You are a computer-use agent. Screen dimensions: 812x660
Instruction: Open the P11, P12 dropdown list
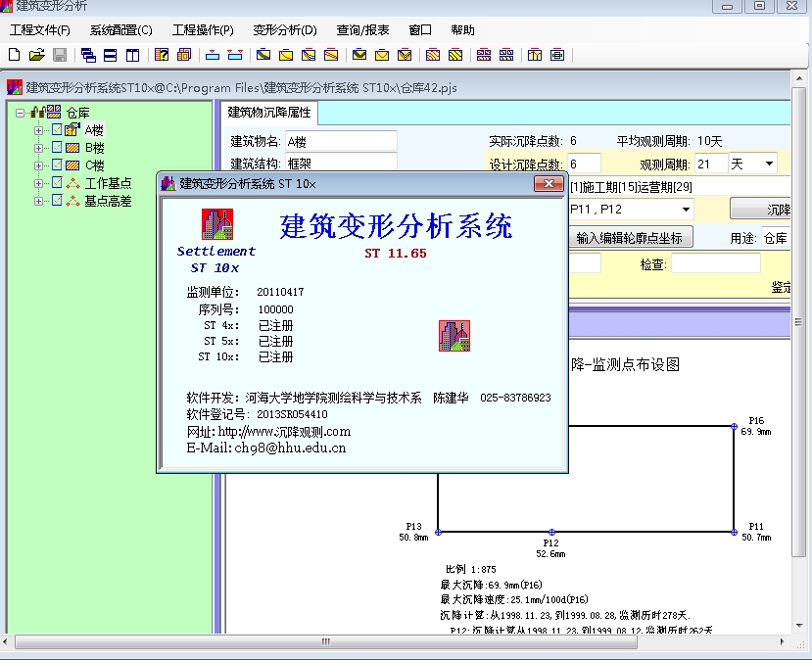[x=689, y=209]
